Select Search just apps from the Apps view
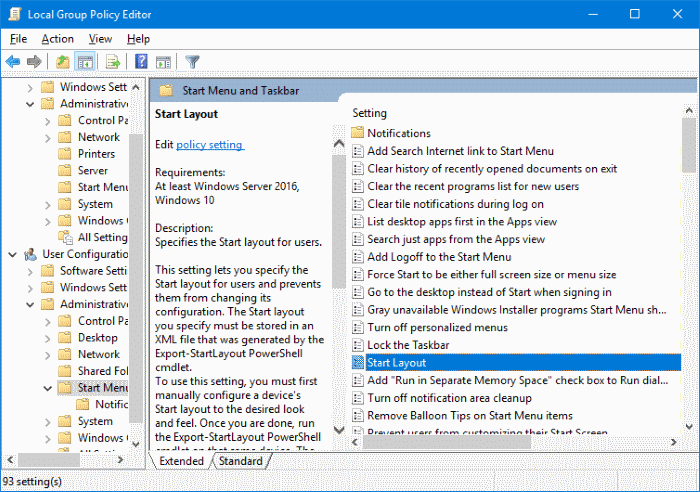The width and height of the screenshot is (700, 492). [x=456, y=239]
